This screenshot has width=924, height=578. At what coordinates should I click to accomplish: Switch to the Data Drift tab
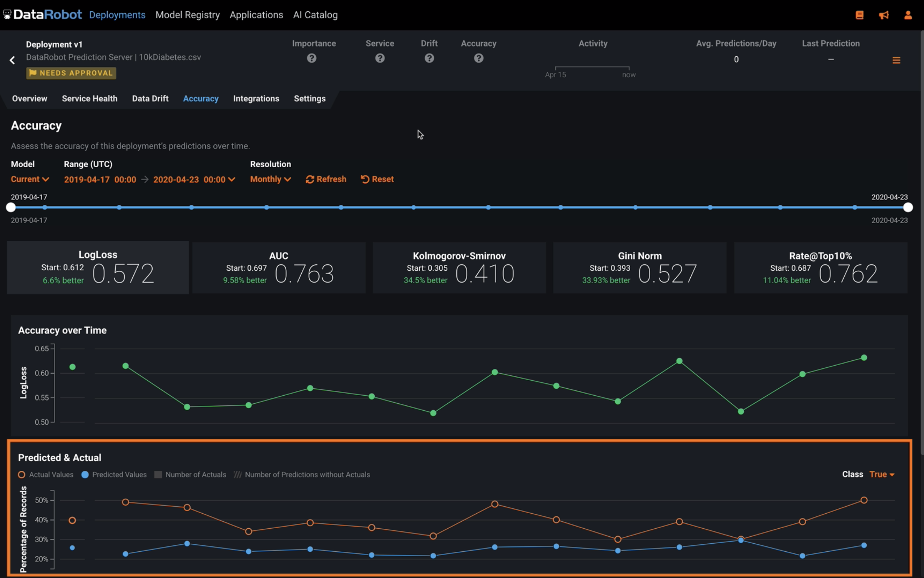coord(150,98)
